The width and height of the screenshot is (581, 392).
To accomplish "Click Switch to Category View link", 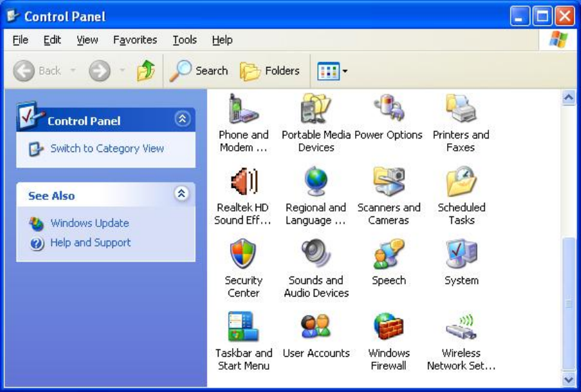I will (x=107, y=149).
